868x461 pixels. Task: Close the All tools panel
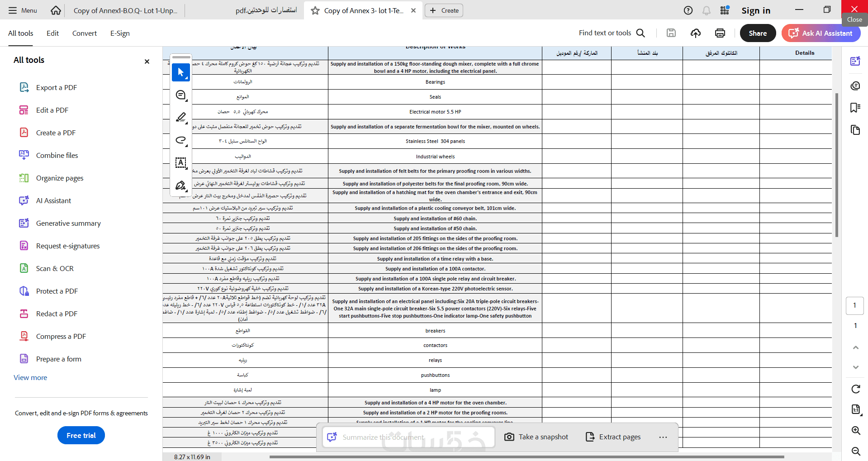point(147,62)
